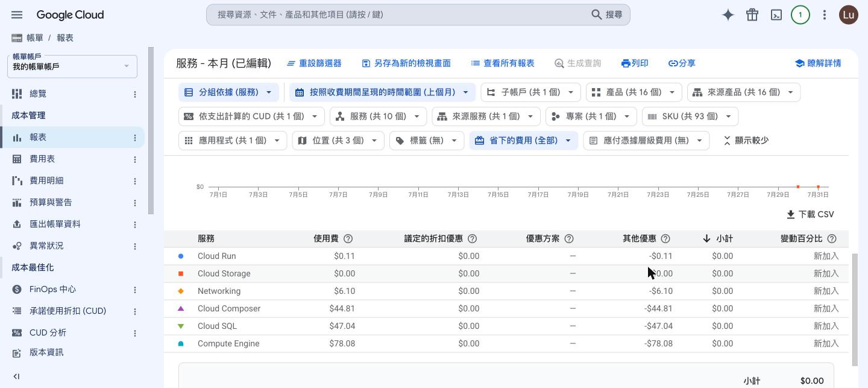The height and width of the screenshot is (388, 868).
Task: Expand 來源產品 (共 16 個) filter
Action: pos(744,92)
